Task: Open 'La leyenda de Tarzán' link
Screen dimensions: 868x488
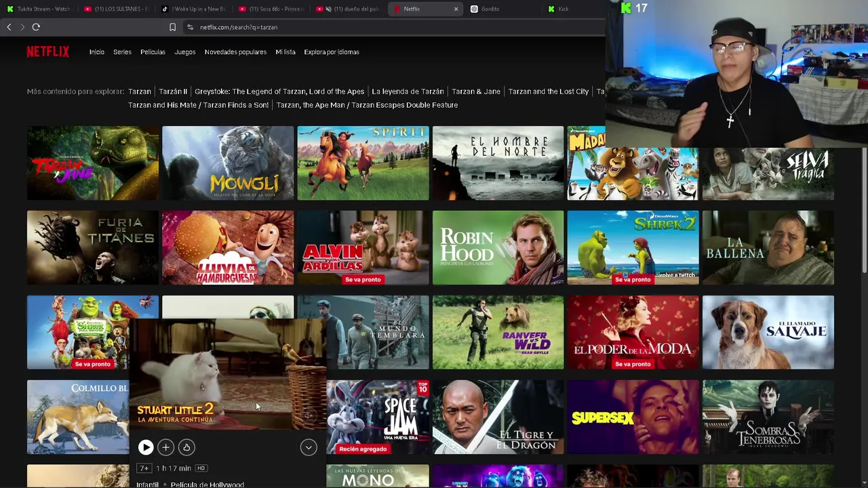Action: point(408,91)
